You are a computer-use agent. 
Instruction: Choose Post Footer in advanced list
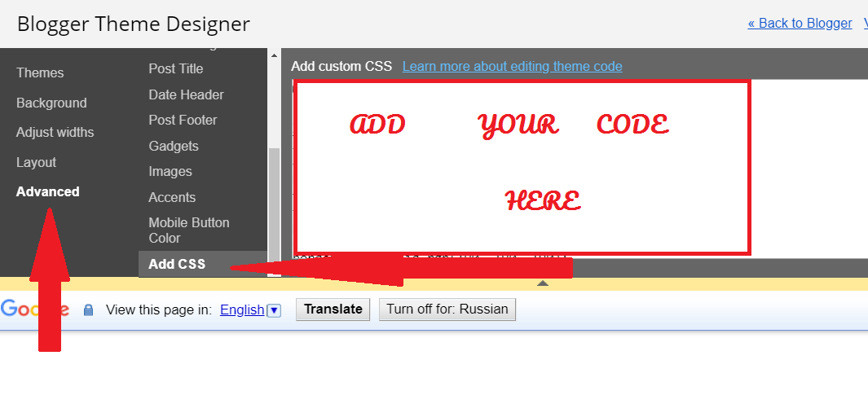183,121
